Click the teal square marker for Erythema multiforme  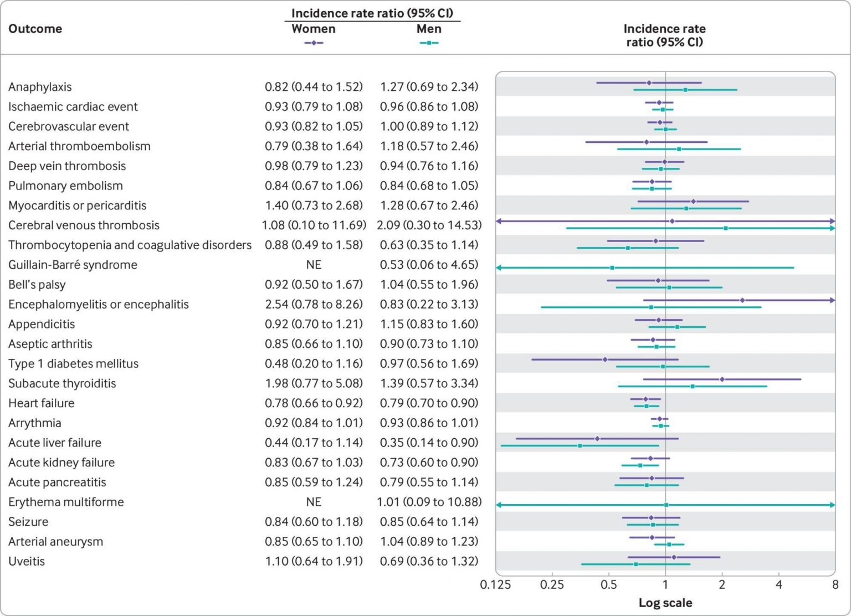pyautogui.click(x=667, y=505)
